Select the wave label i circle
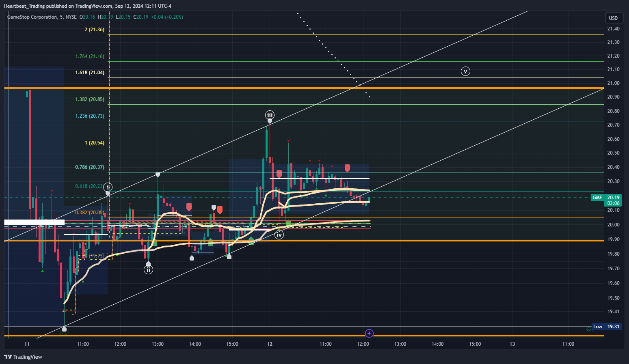 point(108,187)
